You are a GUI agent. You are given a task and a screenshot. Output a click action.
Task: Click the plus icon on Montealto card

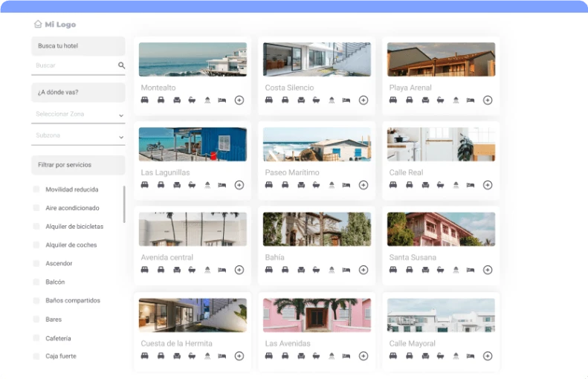[239, 100]
